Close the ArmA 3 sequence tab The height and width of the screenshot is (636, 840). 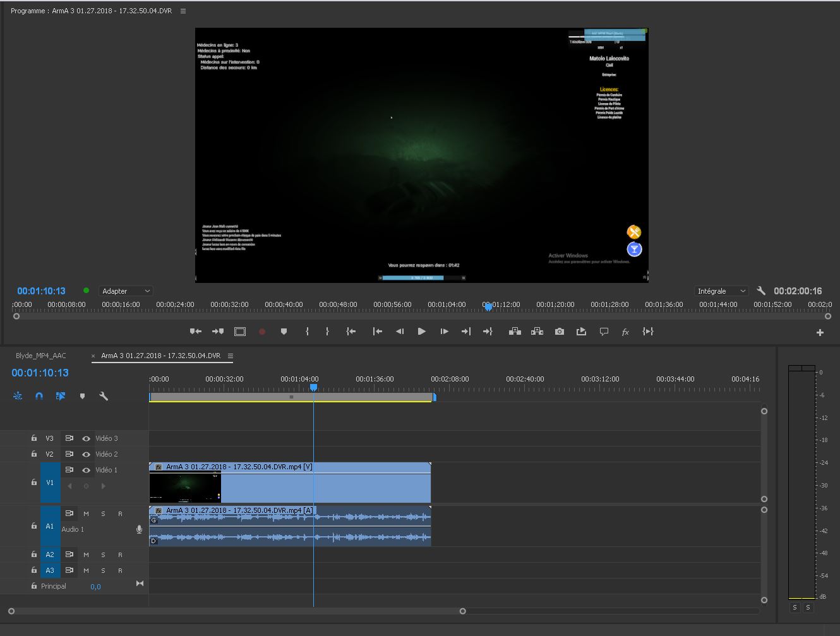[x=93, y=356]
